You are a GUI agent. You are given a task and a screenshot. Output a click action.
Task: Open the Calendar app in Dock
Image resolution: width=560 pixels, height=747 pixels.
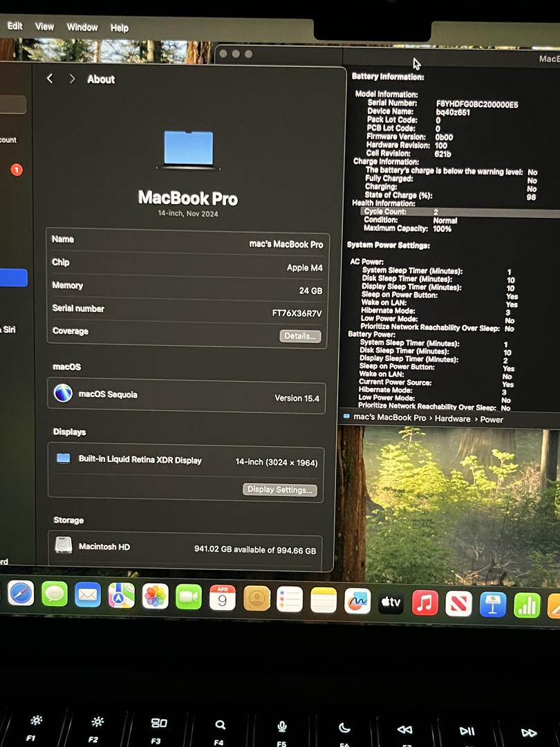[223, 598]
